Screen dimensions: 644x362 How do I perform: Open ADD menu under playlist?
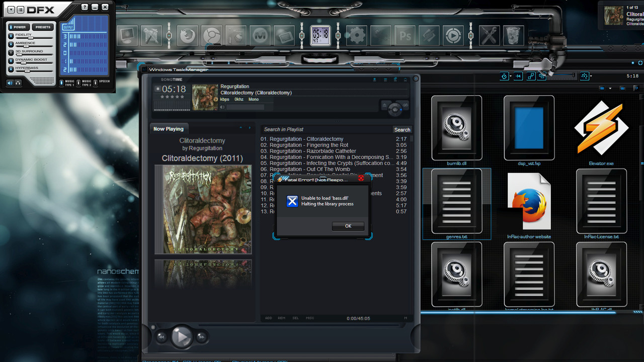point(269,318)
